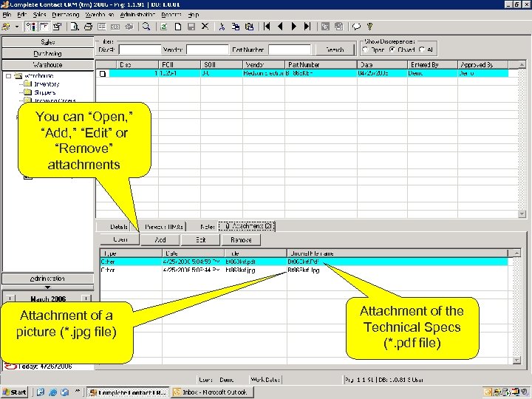
Task: Click the show desktop quick launch icon
Action: pos(41,392)
